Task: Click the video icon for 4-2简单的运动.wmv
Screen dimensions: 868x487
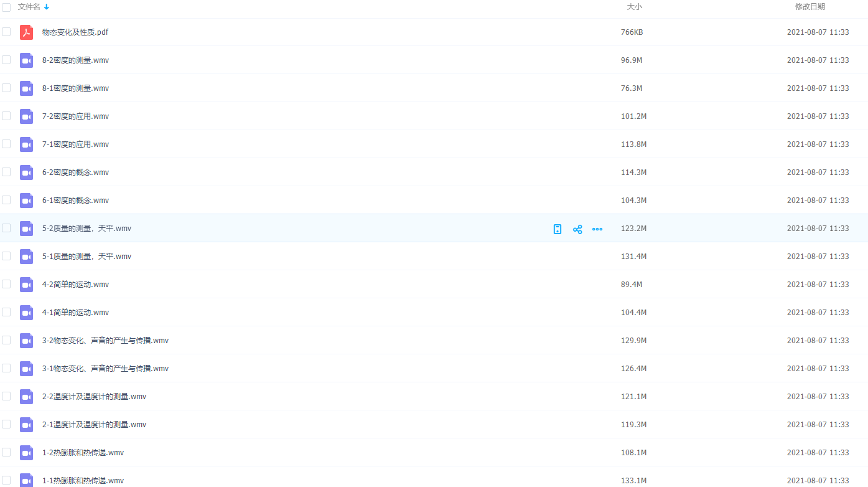Action: coord(26,285)
